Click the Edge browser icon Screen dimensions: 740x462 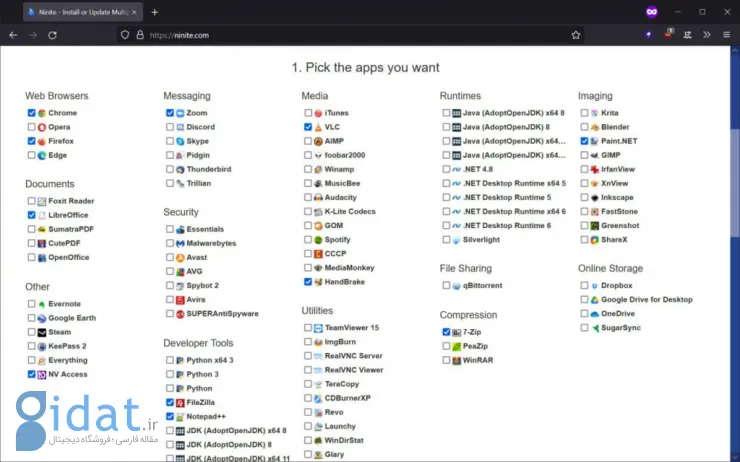pyautogui.click(x=42, y=156)
